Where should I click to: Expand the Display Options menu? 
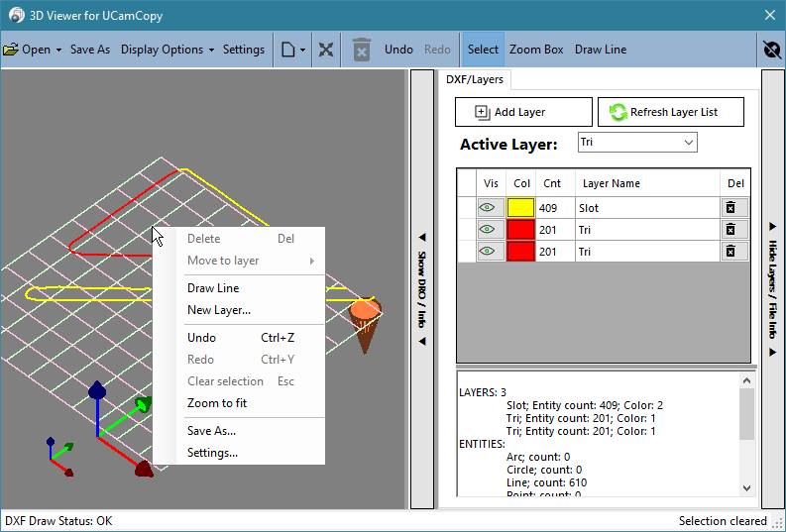(x=168, y=50)
